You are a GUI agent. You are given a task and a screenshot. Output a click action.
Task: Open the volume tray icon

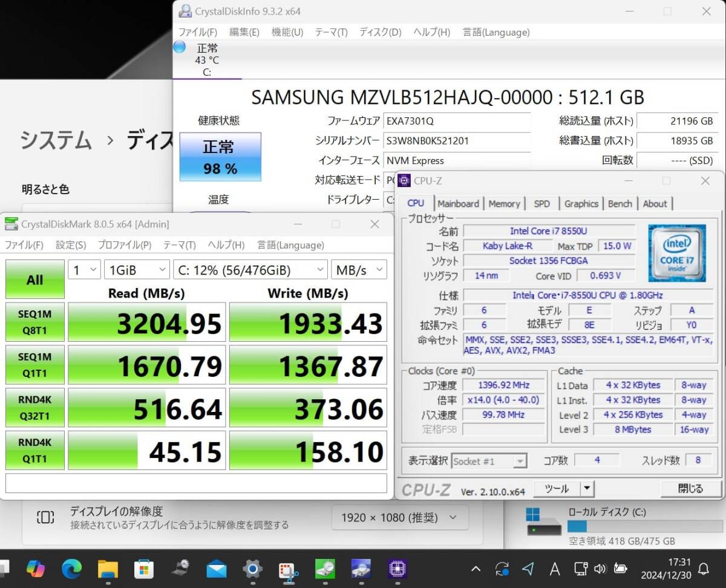tap(600, 569)
